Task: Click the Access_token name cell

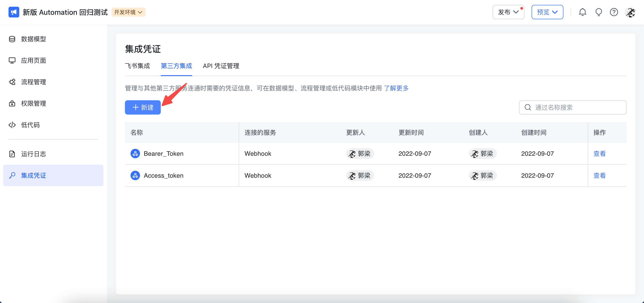Action: pos(182,176)
